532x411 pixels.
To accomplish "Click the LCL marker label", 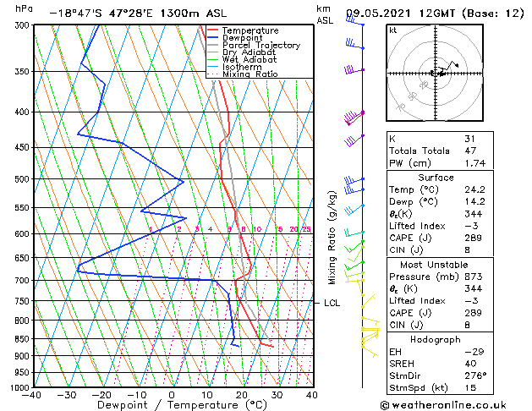I will click(x=332, y=303).
